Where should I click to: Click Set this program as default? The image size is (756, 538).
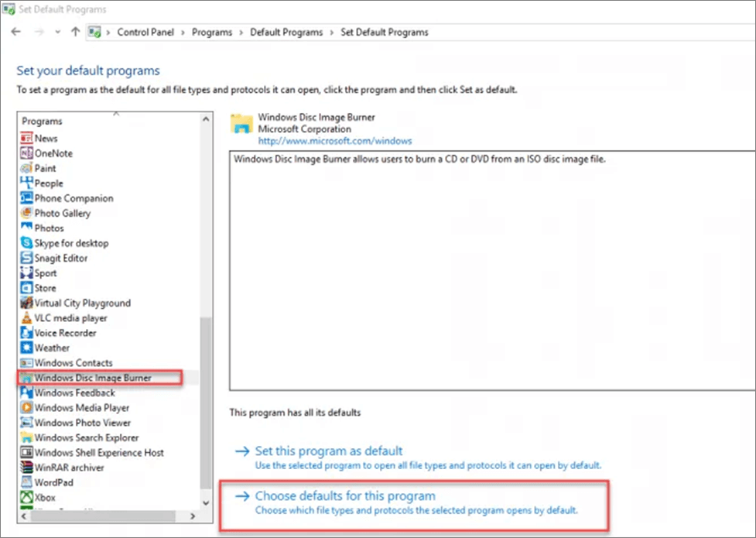(x=328, y=451)
